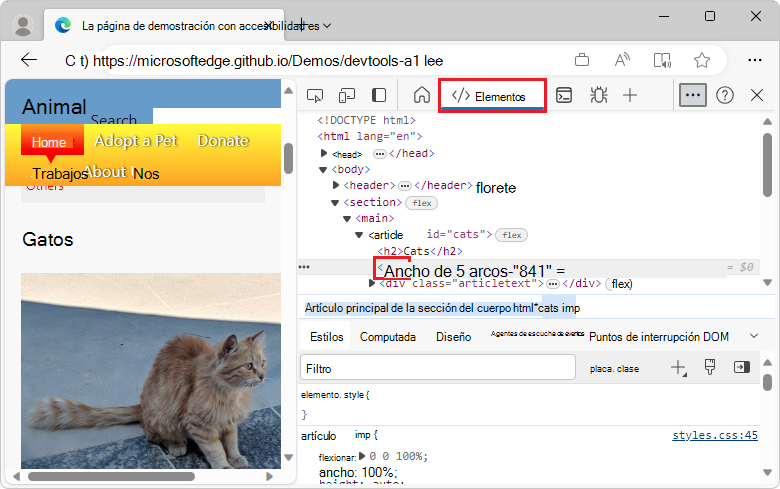The width and height of the screenshot is (780, 489).
Task: Open Customize and control DevTools menu
Action: coord(692,95)
